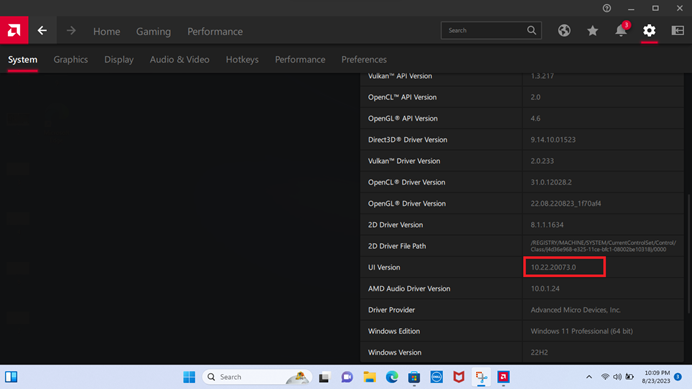Go forward with the right arrow
Viewport: 692px width, 389px height.
coord(71,30)
